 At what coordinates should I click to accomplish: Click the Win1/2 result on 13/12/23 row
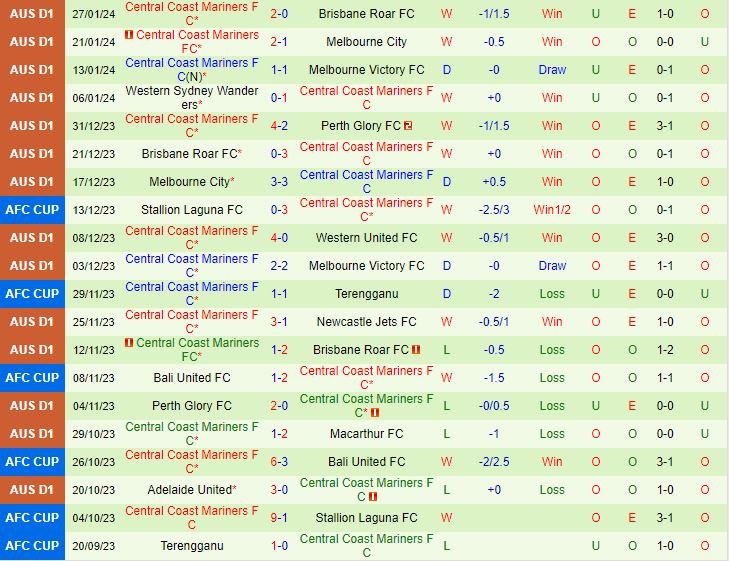pos(552,210)
